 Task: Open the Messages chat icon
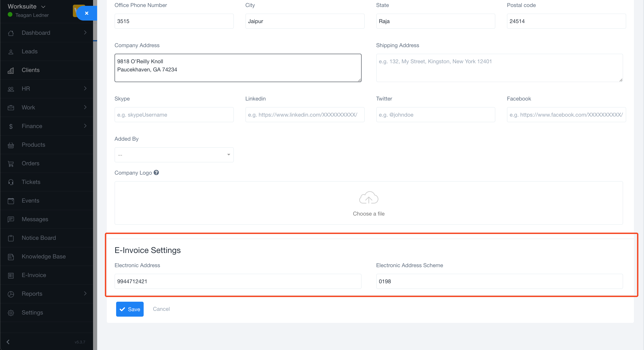11,219
